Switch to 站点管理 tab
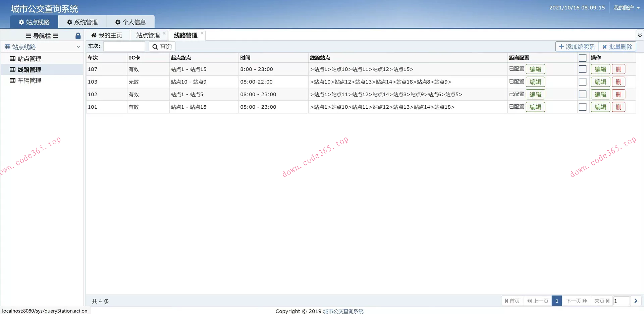Screen dimensions: 644x314 (x=148, y=35)
